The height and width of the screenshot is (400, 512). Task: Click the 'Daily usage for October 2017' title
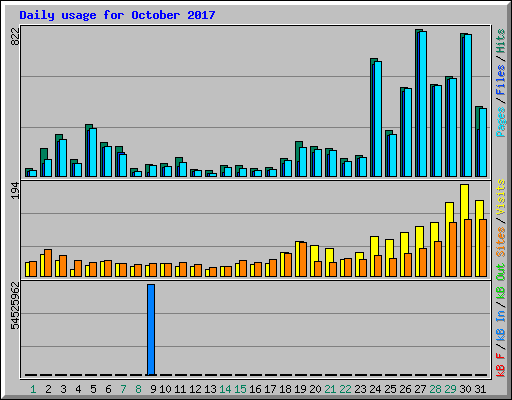click(x=117, y=15)
